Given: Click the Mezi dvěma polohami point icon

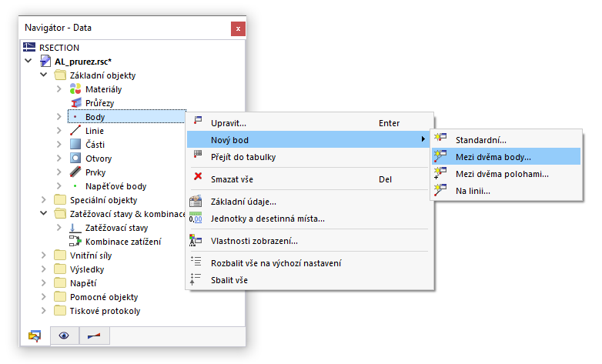Looking at the screenshot, I should coord(440,173).
